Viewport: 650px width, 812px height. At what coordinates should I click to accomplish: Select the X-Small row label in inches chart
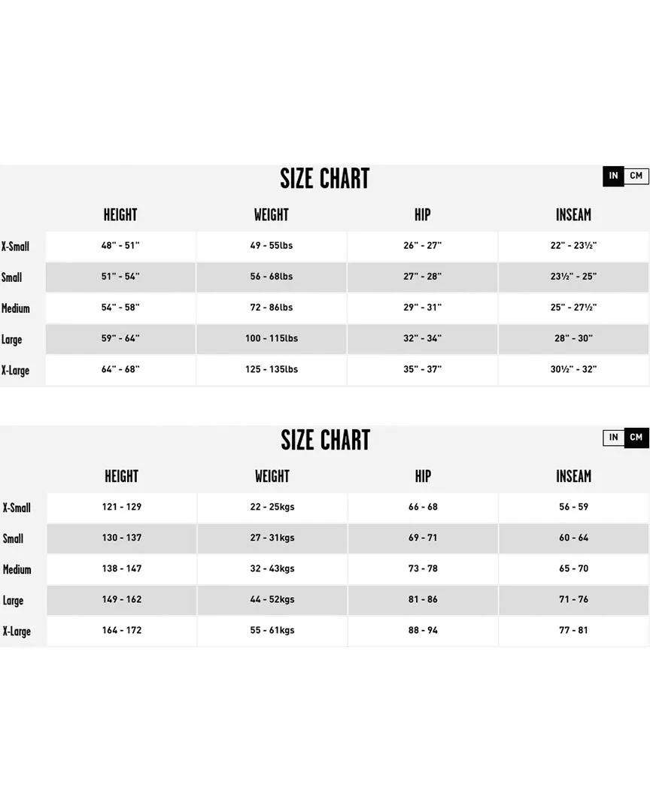point(15,247)
